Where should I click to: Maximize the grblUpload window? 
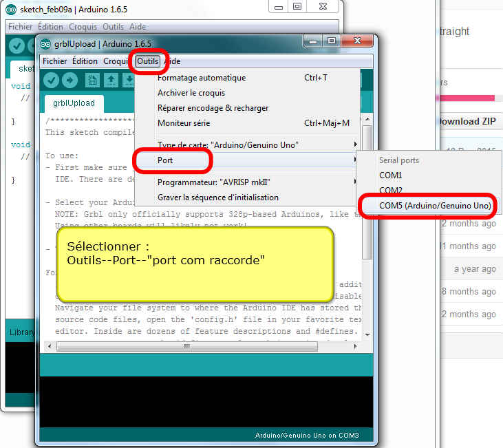pyautogui.click(x=331, y=42)
